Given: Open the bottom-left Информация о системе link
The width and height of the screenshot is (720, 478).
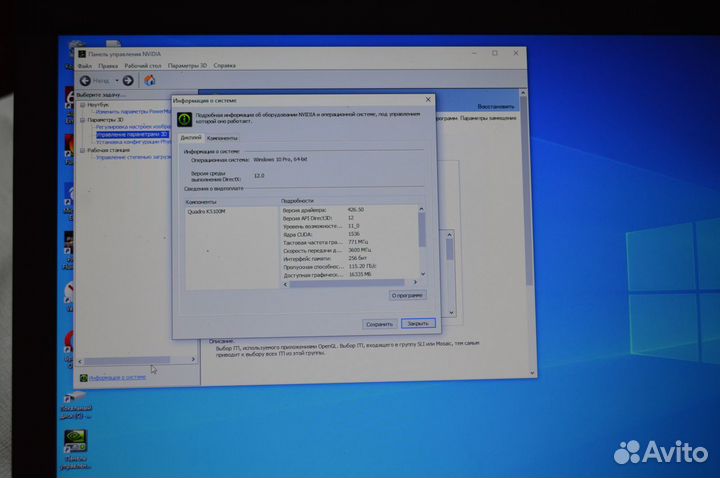Looking at the screenshot, I should [x=118, y=377].
